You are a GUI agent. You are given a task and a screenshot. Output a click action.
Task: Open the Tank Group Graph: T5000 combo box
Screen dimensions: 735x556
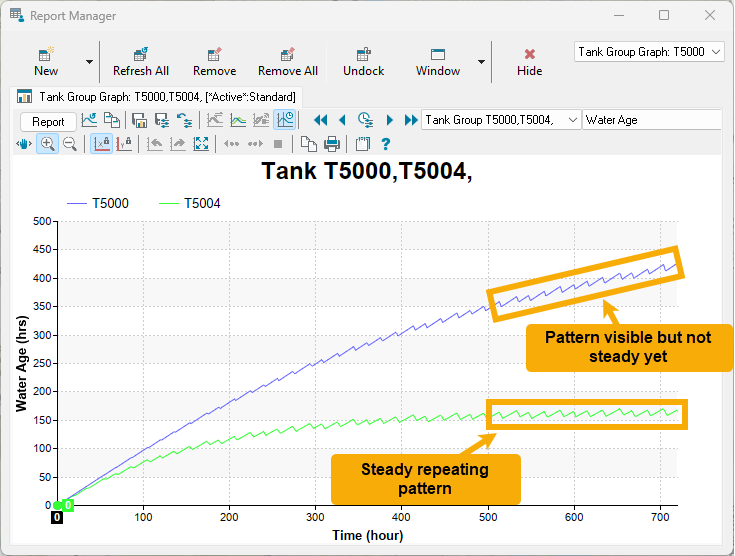coord(649,52)
